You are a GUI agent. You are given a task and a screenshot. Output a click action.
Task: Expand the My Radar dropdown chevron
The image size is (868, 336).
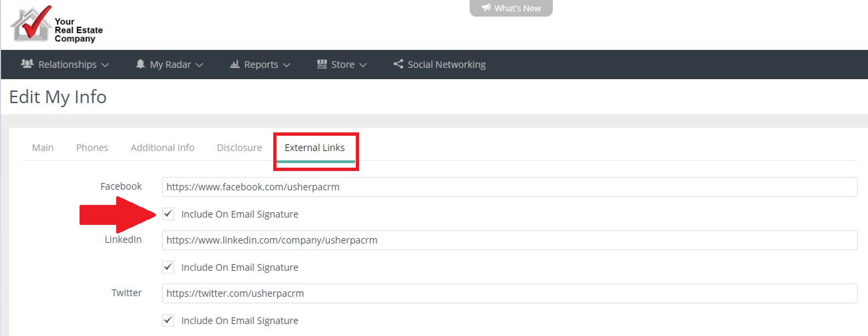(x=199, y=65)
